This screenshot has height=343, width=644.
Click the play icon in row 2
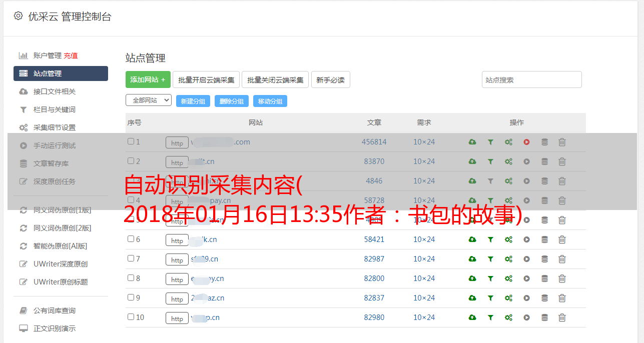click(x=526, y=161)
